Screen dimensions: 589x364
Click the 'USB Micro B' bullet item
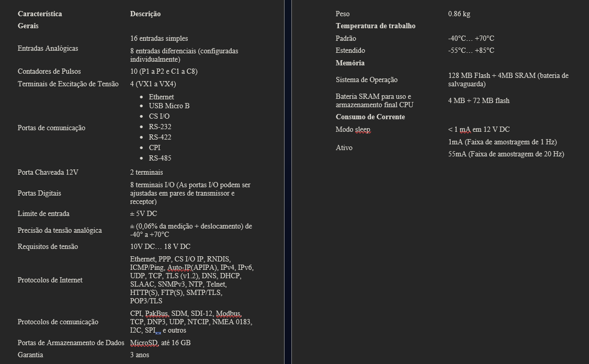169,106
